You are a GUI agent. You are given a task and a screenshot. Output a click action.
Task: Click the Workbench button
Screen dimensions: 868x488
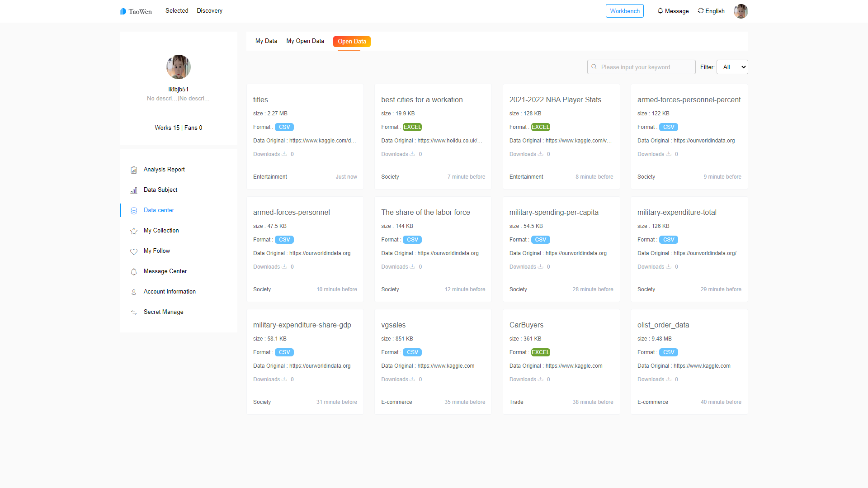pos(624,11)
